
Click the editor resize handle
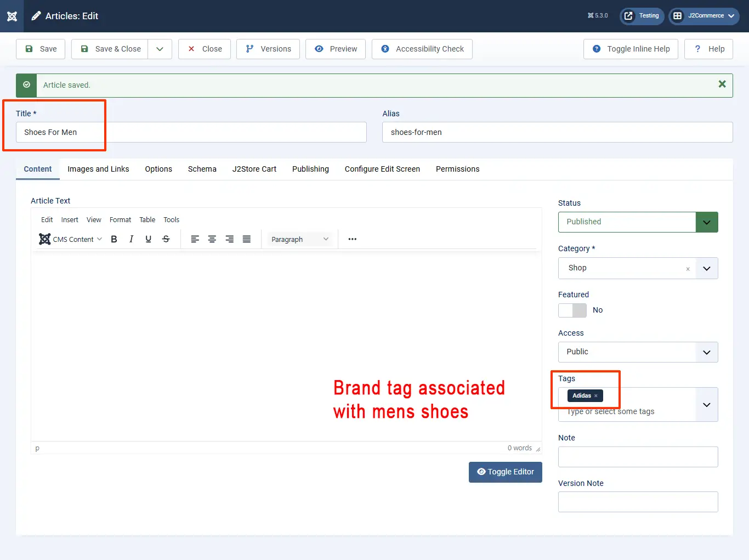(538, 449)
